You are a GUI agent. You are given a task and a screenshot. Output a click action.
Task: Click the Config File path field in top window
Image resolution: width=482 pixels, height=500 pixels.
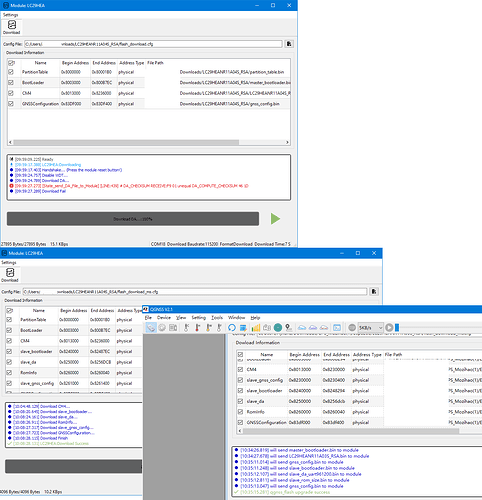click(x=153, y=44)
